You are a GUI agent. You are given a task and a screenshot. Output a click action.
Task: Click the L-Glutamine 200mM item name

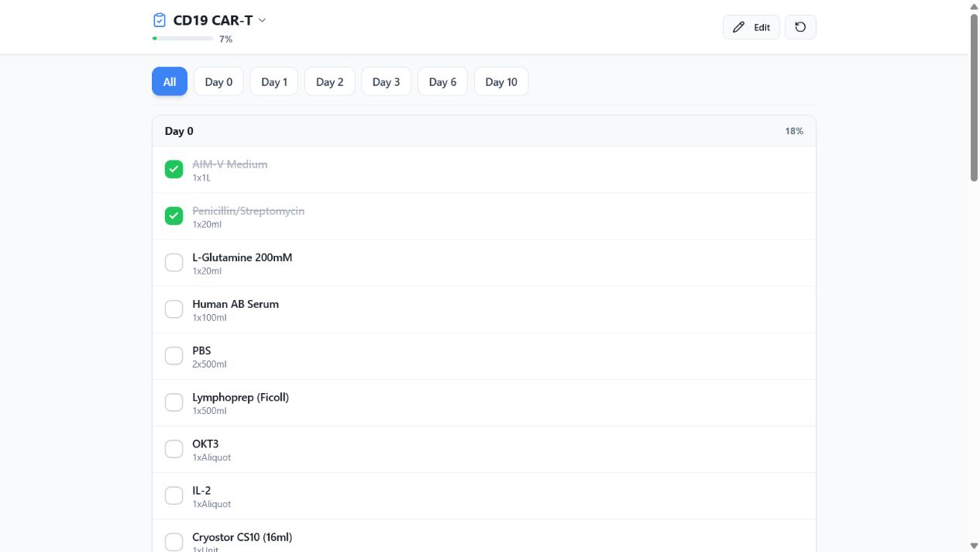242,257
